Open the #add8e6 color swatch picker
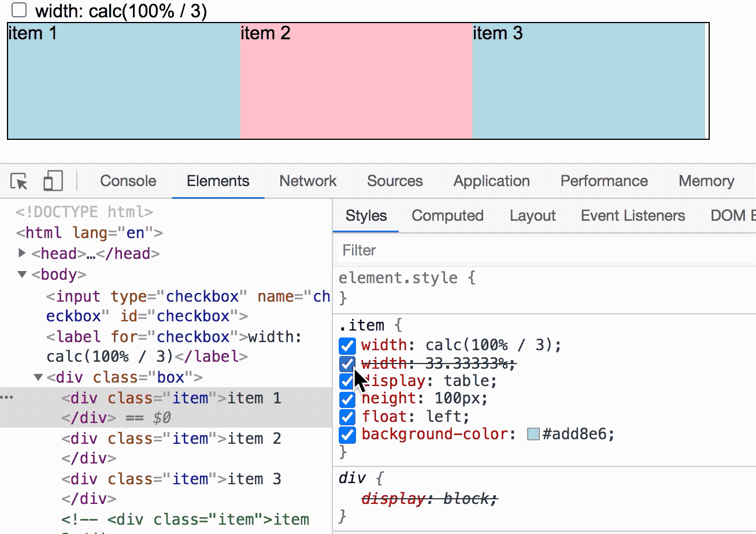 [533, 435]
